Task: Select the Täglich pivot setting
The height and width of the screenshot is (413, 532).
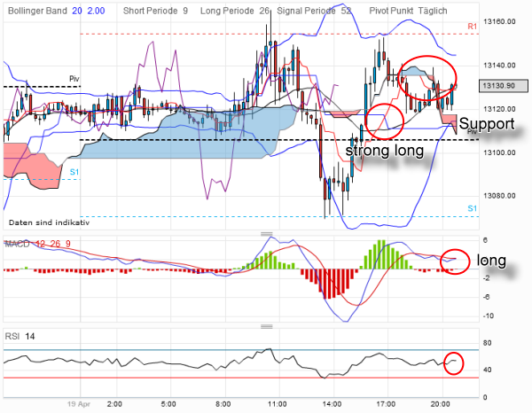Action: point(433,11)
